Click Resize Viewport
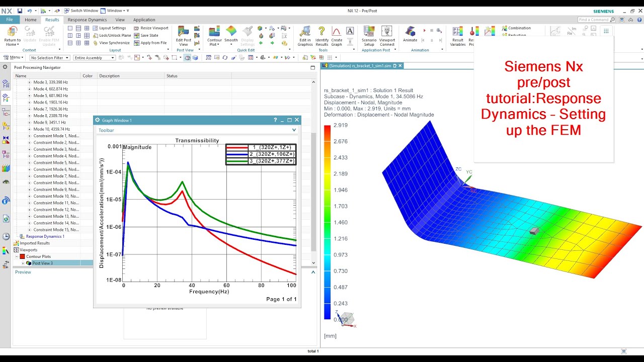Screen dimensions: 644x362 click(151, 28)
